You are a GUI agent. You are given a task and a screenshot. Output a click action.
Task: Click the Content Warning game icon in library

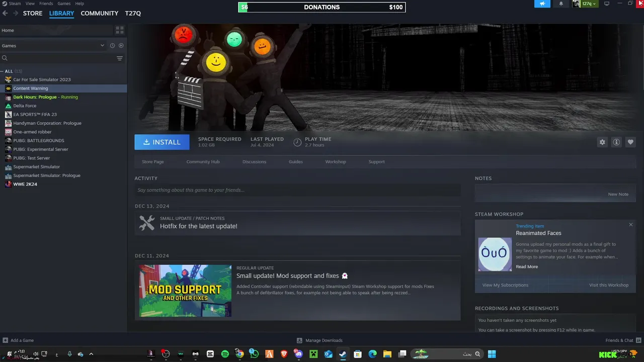point(8,88)
